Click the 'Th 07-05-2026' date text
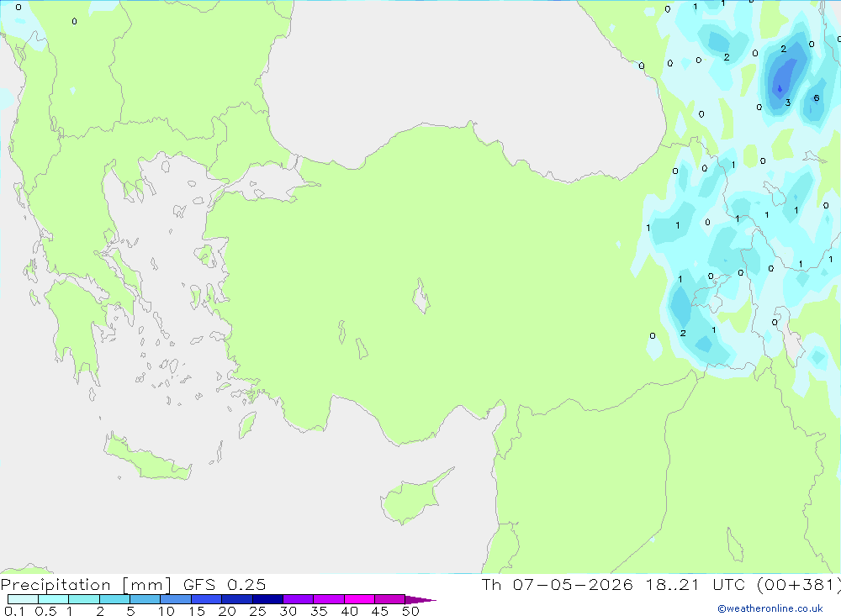841x616 pixels. (x=558, y=585)
